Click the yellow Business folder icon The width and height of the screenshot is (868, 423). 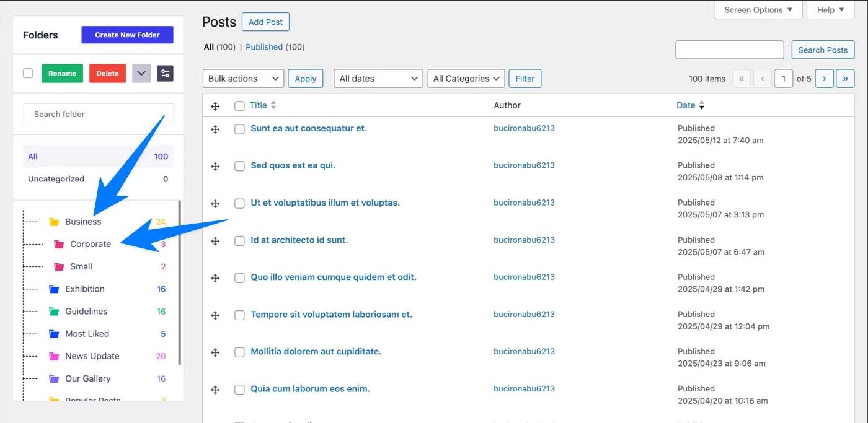pyautogui.click(x=54, y=222)
